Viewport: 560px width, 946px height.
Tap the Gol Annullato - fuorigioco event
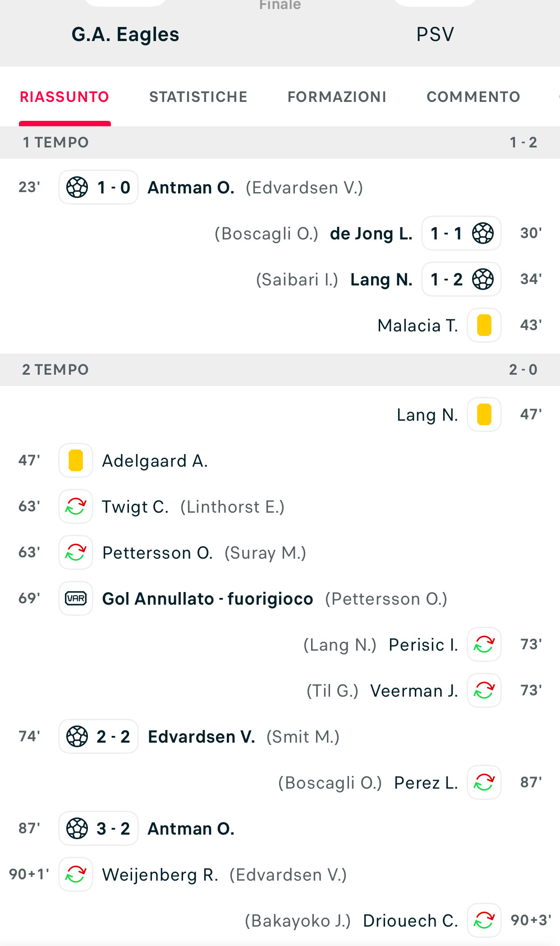207,598
